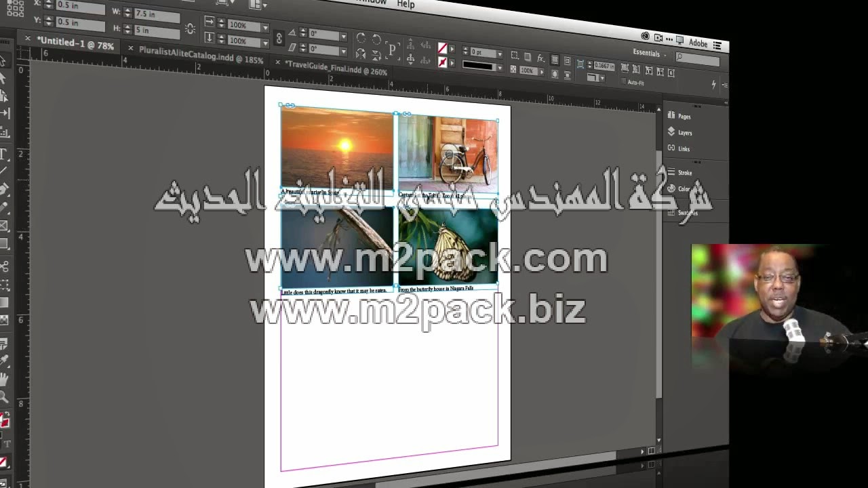Open the Stroke panel
868x488 pixels.
[680, 172]
